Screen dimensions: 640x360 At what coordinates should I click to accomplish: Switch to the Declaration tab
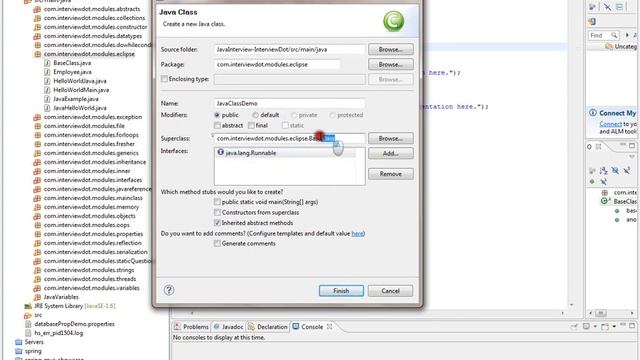tap(268, 327)
